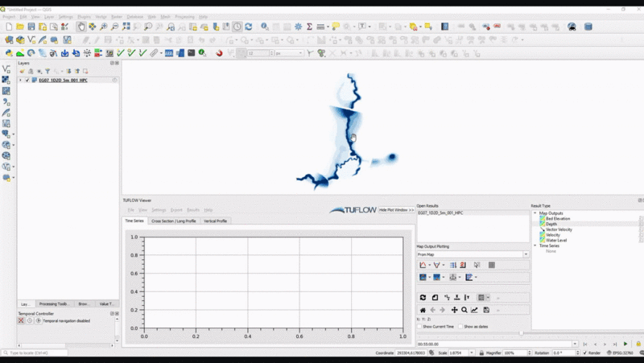The image size is (644, 363).
Task: Refresh the map canvas with the blue arrows
Action: 249,27
